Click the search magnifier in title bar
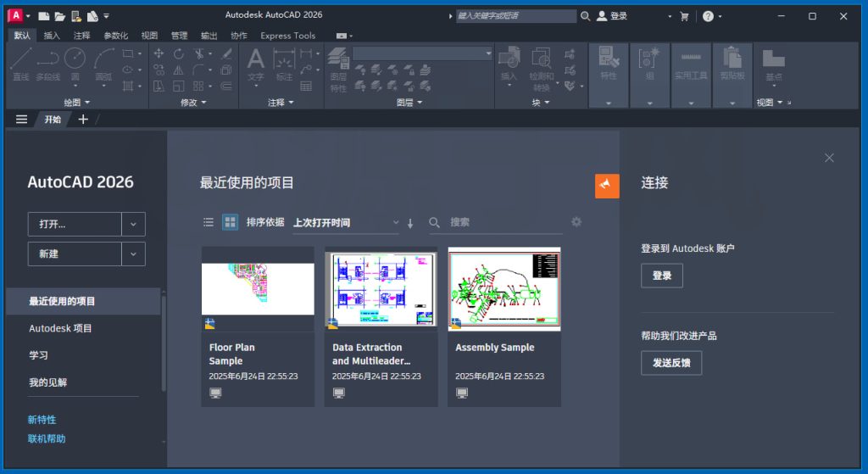This screenshot has width=868, height=474. click(x=585, y=16)
